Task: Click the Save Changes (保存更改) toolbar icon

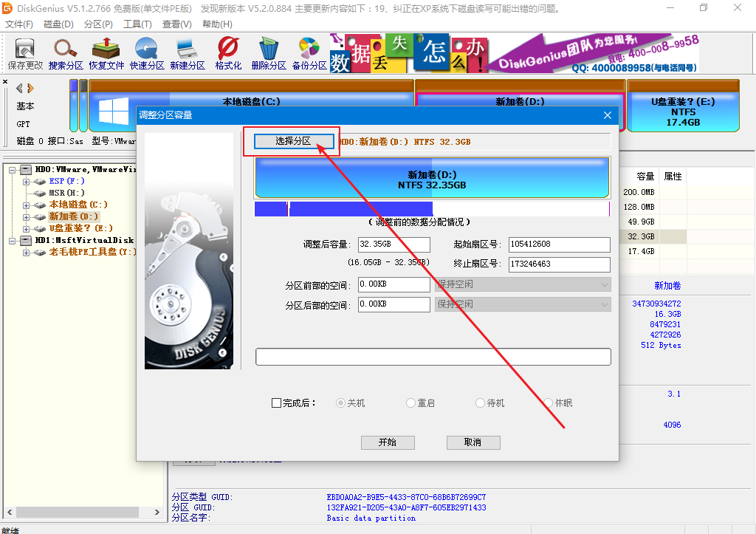Action: click(x=25, y=53)
